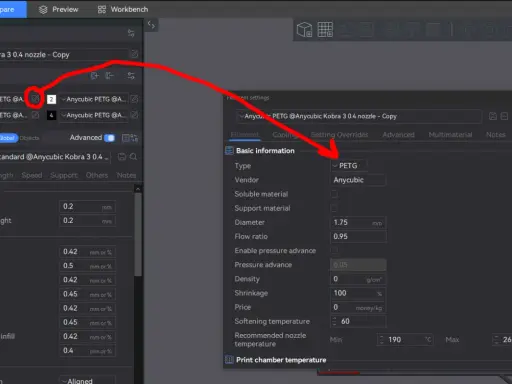Click the Basic information section icon
The image size is (512, 384).
pos(229,151)
